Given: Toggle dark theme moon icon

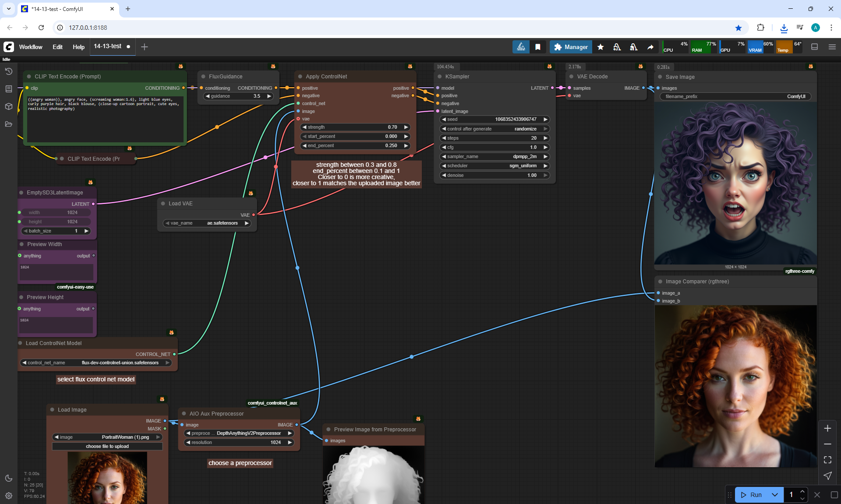Looking at the screenshot, I should pyautogui.click(x=8, y=478).
